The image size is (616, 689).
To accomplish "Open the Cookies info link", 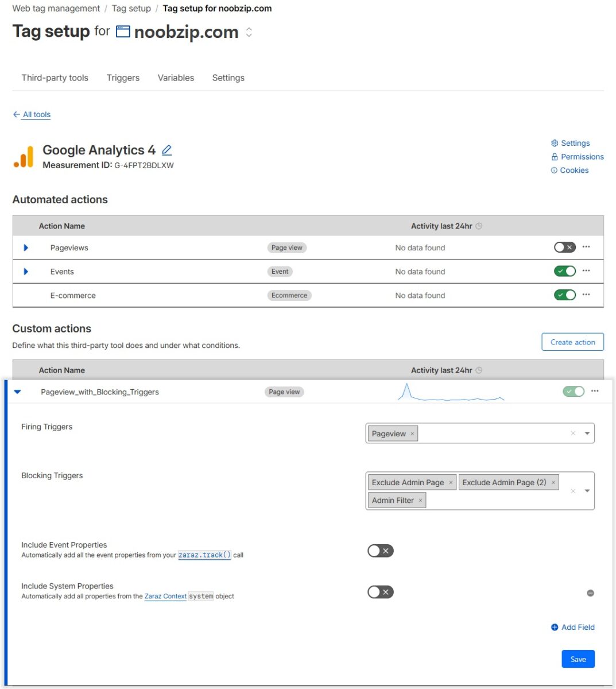I will pos(569,171).
